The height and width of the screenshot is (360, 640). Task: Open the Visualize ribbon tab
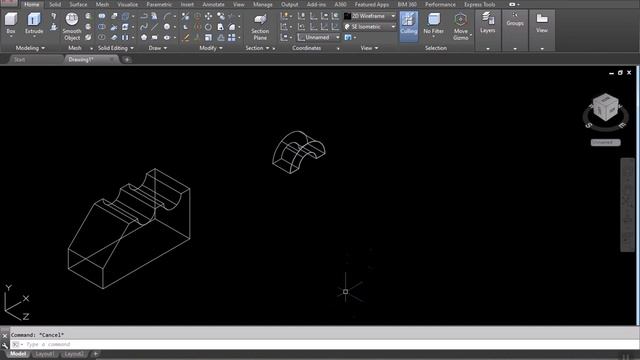[x=127, y=4]
